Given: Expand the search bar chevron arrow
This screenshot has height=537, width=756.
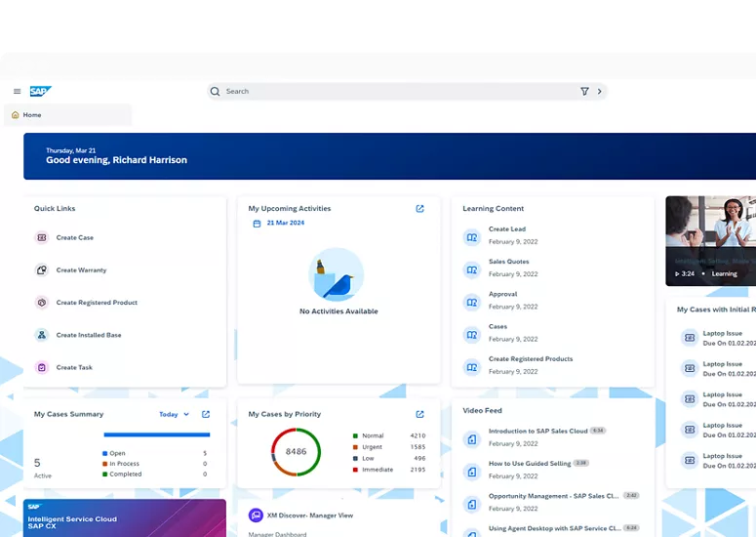Looking at the screenshot, I should 600,92.
